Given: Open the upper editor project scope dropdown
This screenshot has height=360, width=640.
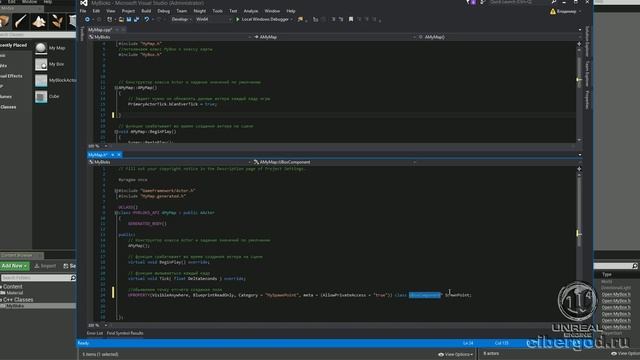Looking at the screenshot, I should (170, 37).
